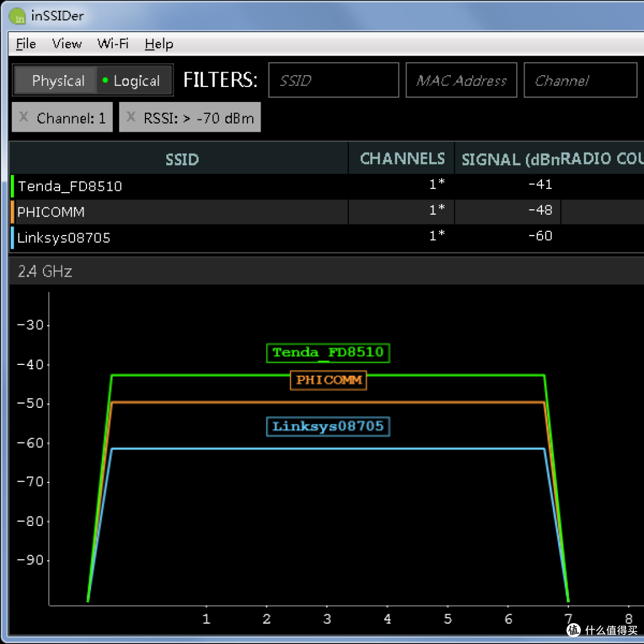Remove the Channel: 1 filter with its X

point(24,117)
